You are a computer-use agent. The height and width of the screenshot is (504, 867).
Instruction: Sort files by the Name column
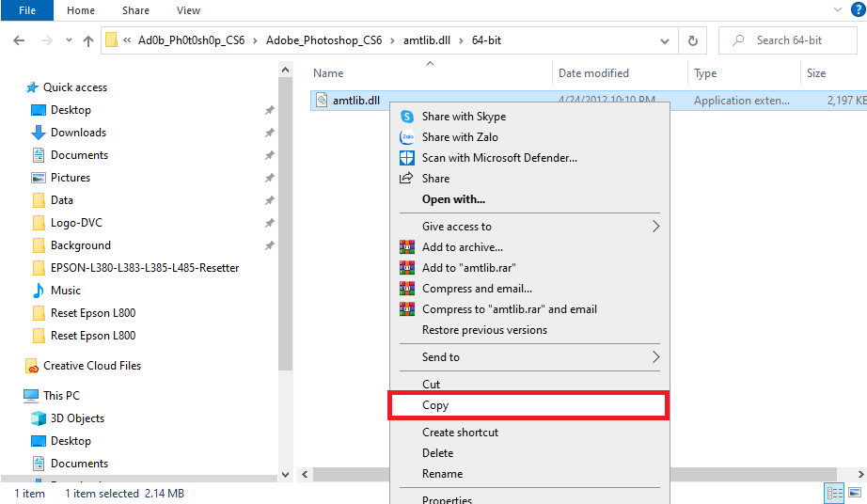click(328, 73)
